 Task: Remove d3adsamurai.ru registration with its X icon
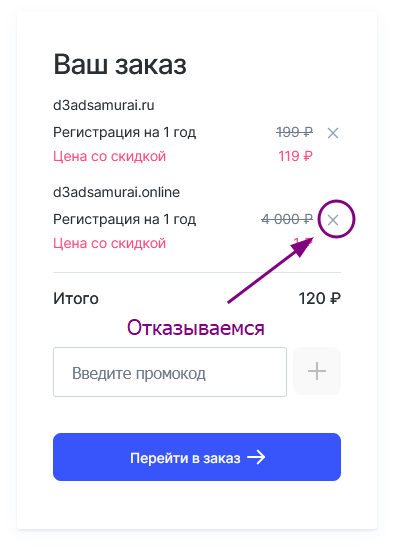(x=333, y=133)
